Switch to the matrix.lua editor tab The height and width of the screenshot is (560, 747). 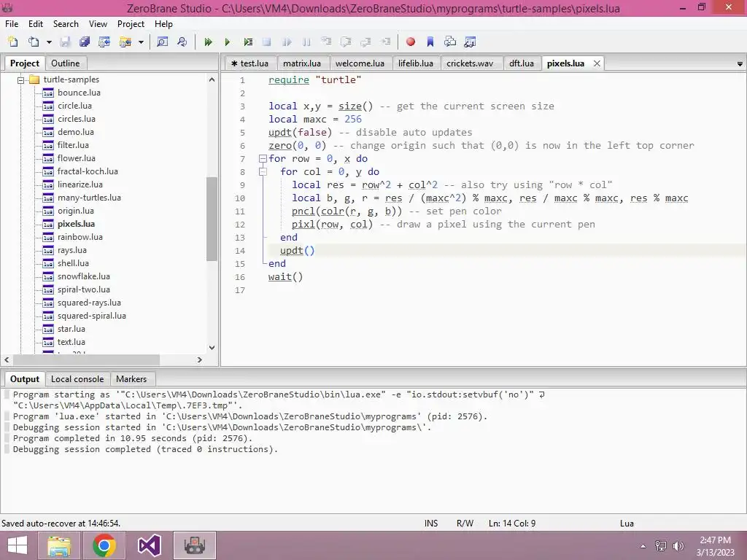coord(302,63)
